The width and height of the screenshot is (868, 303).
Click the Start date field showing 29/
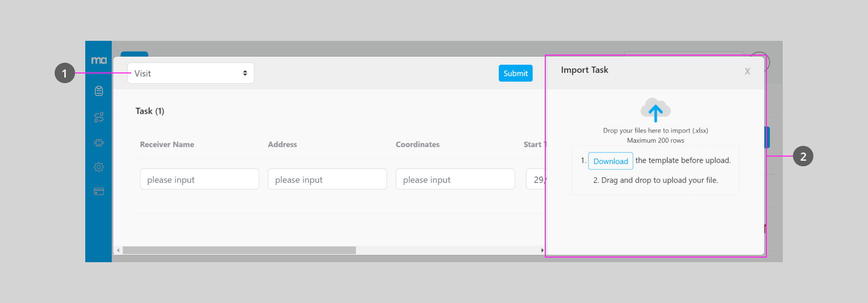pos(536,180)
